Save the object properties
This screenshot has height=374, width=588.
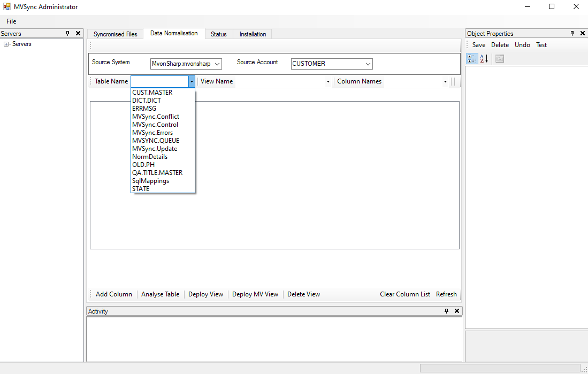tap(478, 45)
